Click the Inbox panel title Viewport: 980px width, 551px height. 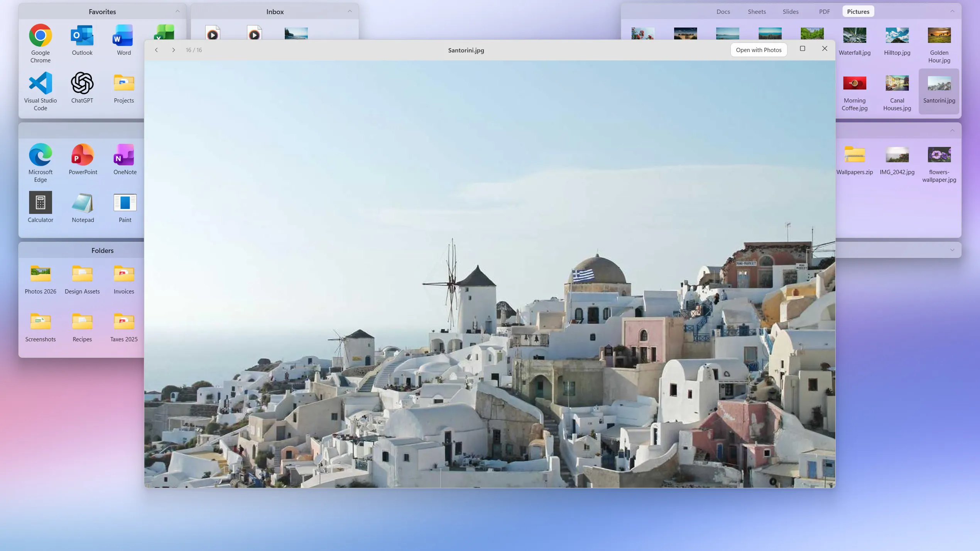coord(275,12)
